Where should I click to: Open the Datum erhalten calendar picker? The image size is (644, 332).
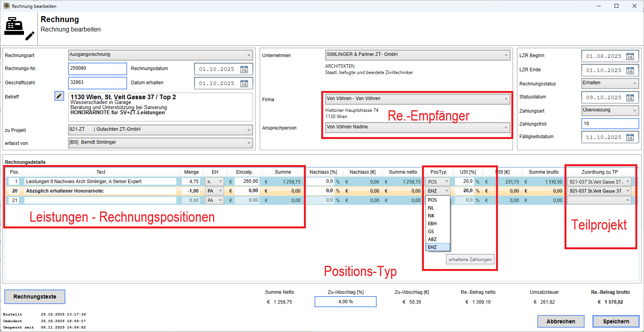pos(244,83)
